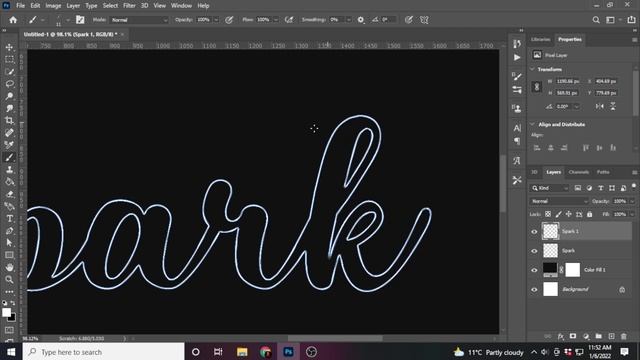Open the Image menu
The image size is (640, 360).
53,6
